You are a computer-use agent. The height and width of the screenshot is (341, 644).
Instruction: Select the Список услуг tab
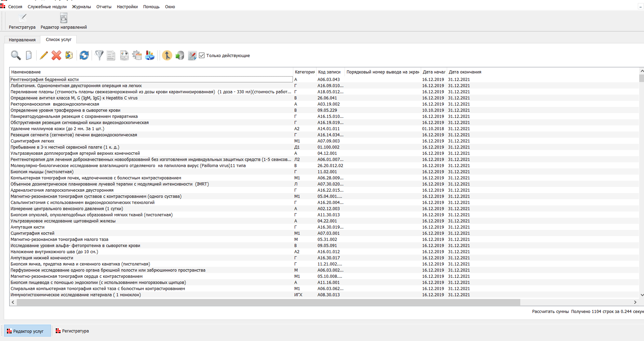pyautogui.click(x=58, y=39)
